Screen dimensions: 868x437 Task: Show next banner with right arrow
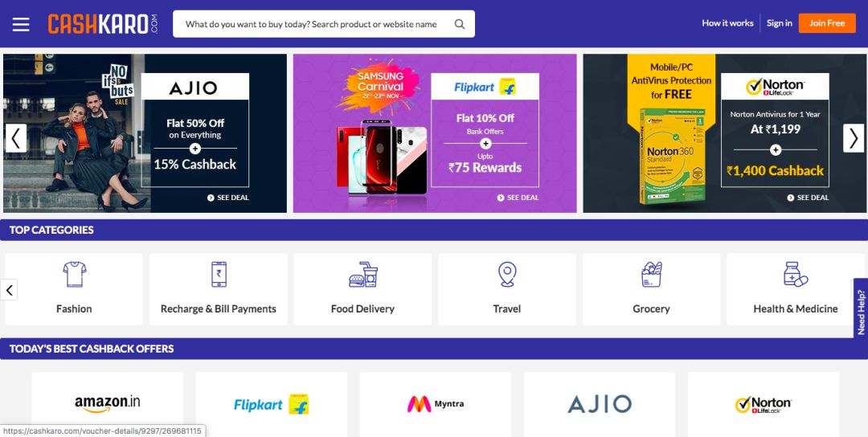click(854, 137)
